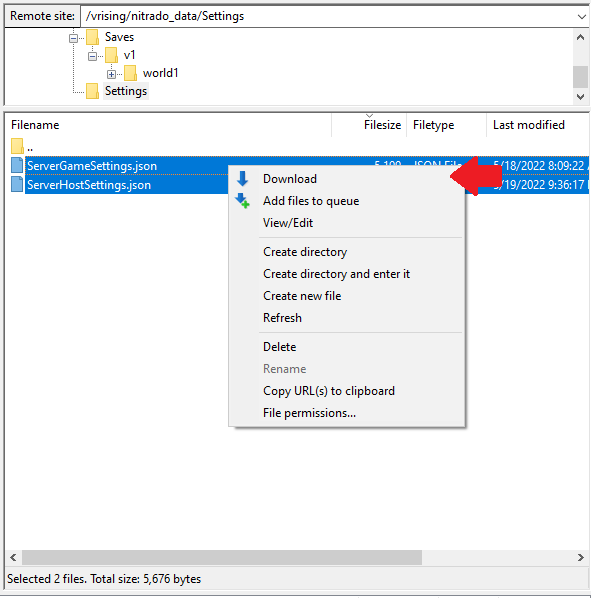Click the Rename menu entry
Screen dimensions: 591x598
point(346,369)
